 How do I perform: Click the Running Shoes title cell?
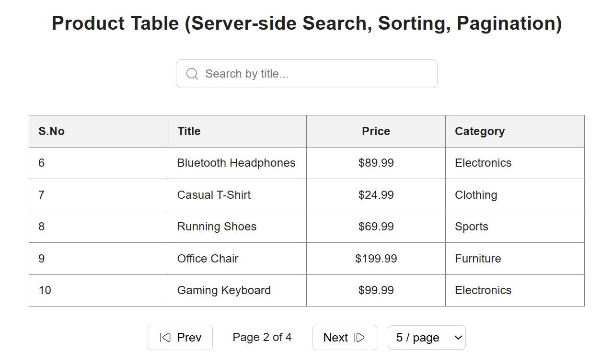point(217,227)
